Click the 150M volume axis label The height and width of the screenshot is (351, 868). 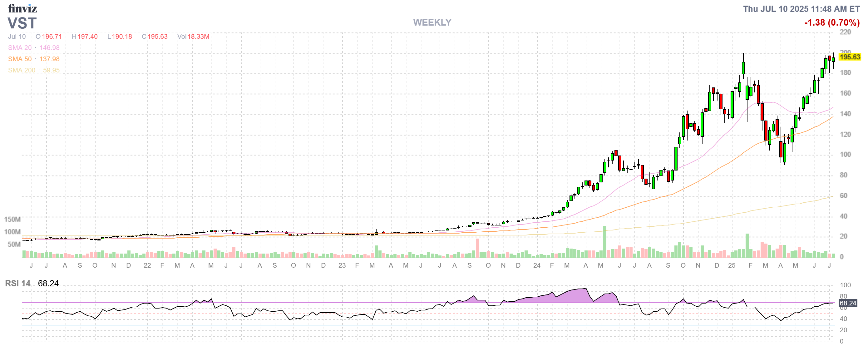[12, 219]
